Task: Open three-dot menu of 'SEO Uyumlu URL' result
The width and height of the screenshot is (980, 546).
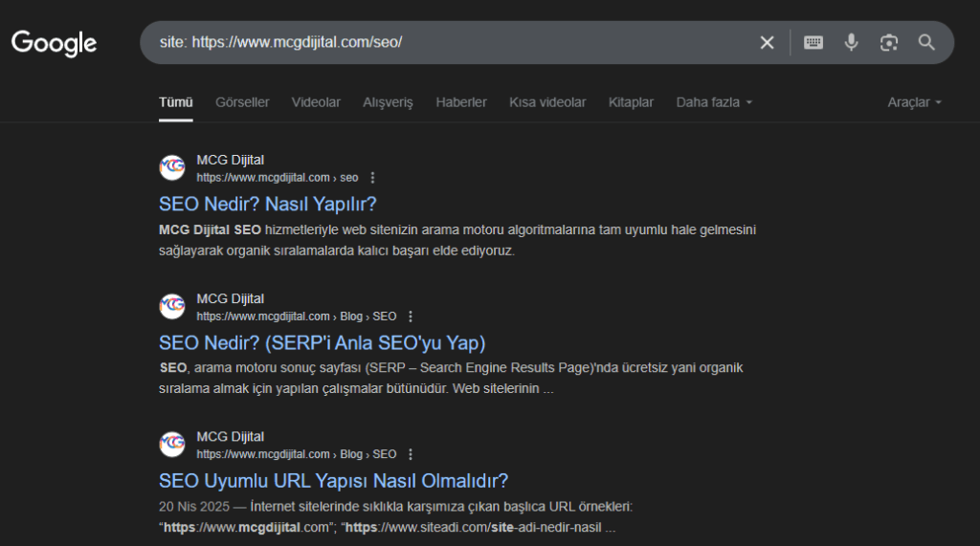Action: point(411,454)
